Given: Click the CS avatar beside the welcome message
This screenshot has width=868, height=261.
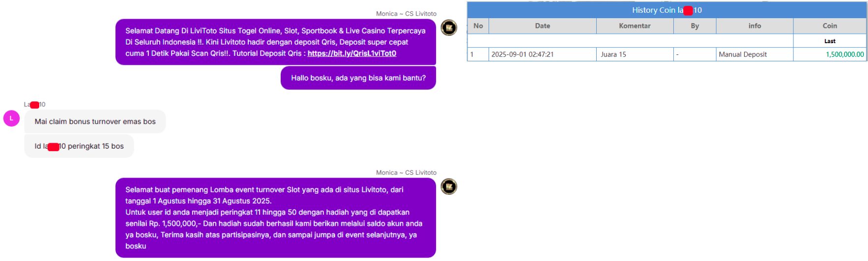Looking at the screenshot, I should pos(449,28).
